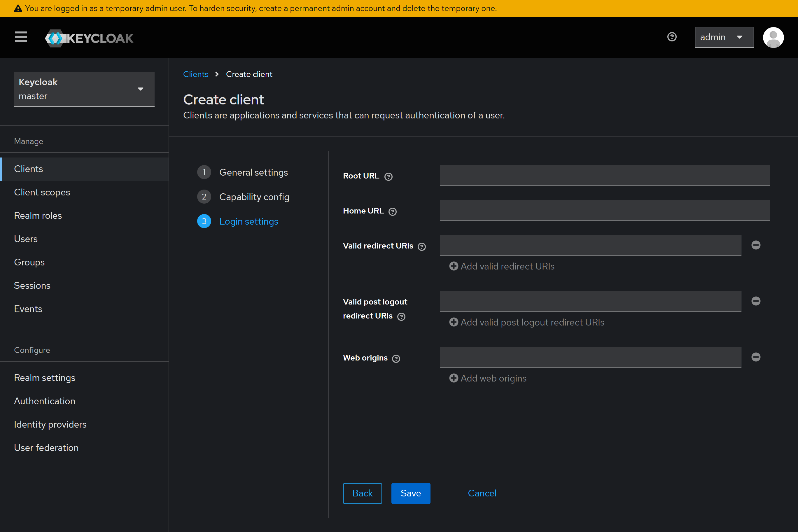Focus the post logout redirect URIs input

(590, 301)
